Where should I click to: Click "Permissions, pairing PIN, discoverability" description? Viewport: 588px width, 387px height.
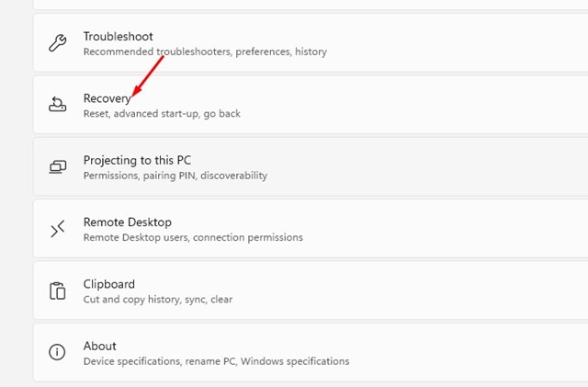tap(175, 175)
